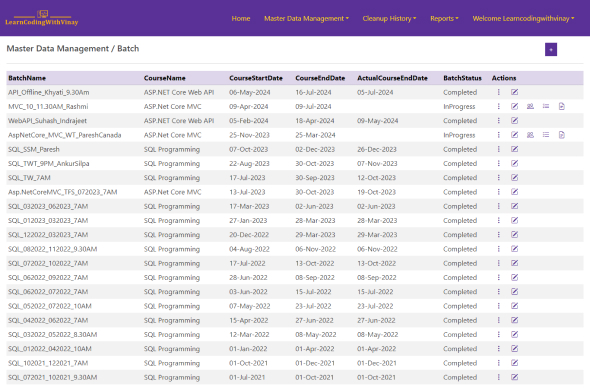Click document icon in AspNetCore_MVC_WT_PareshCanada row
This screenshot has height=390, width=590.
click(x=561, y=135)
